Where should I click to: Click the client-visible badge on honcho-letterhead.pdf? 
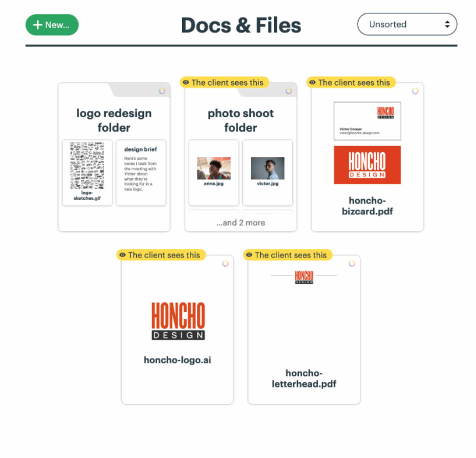point(287,255)
